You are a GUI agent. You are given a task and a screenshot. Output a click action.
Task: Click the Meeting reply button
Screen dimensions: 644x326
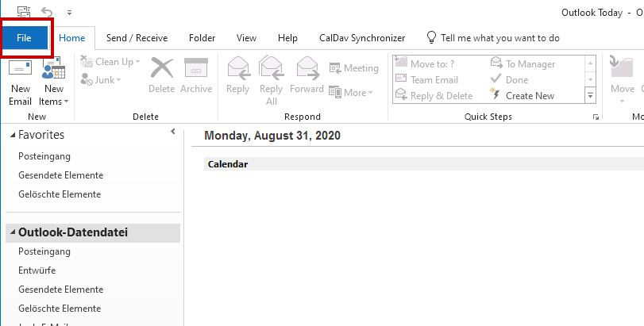[x=353, y=68]
